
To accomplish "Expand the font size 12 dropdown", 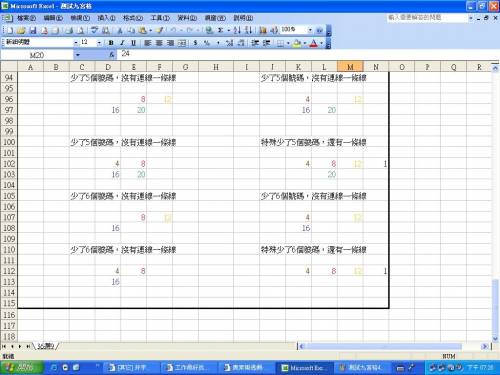I will tap(99, 43).
